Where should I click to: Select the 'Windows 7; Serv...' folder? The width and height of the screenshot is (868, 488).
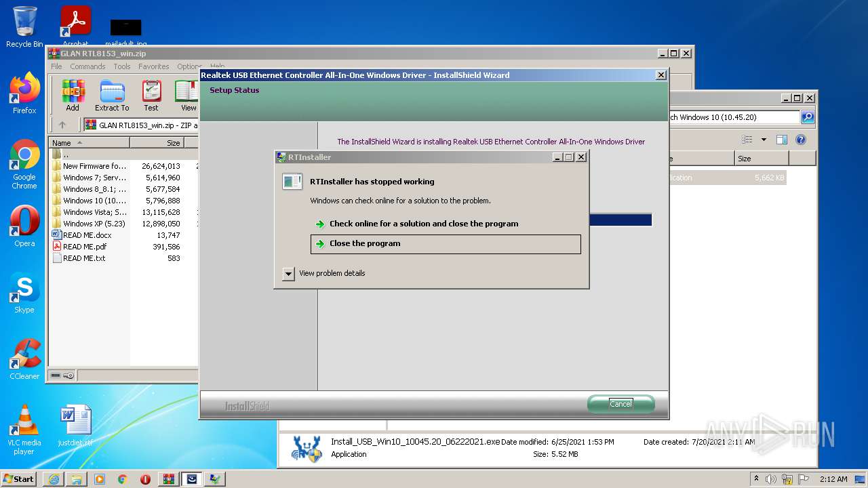[x=124, y=178]
